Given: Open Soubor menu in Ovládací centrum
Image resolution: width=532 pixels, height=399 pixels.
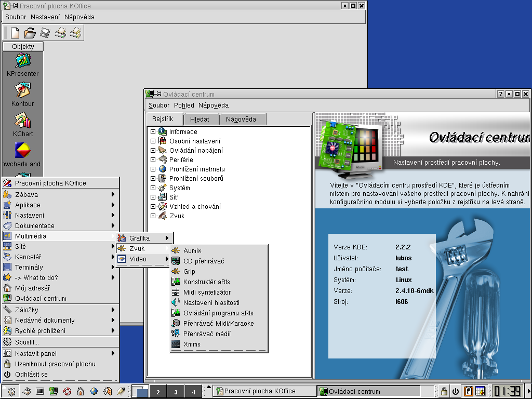Looking at the screenshot, I should pyautogui.click(x=159, y=105).
